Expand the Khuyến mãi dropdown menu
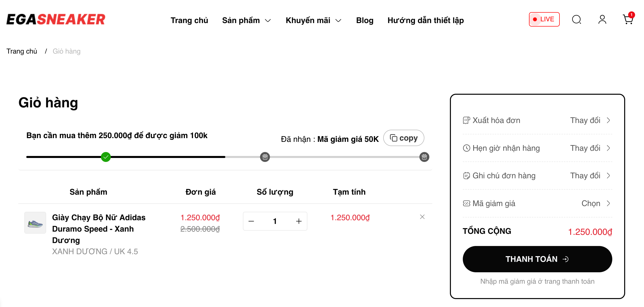The image size is (644, 307). click(313, 20)
